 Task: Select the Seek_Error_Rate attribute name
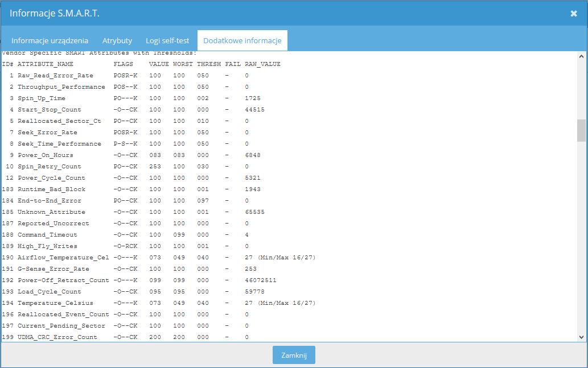tap(48, 133)
